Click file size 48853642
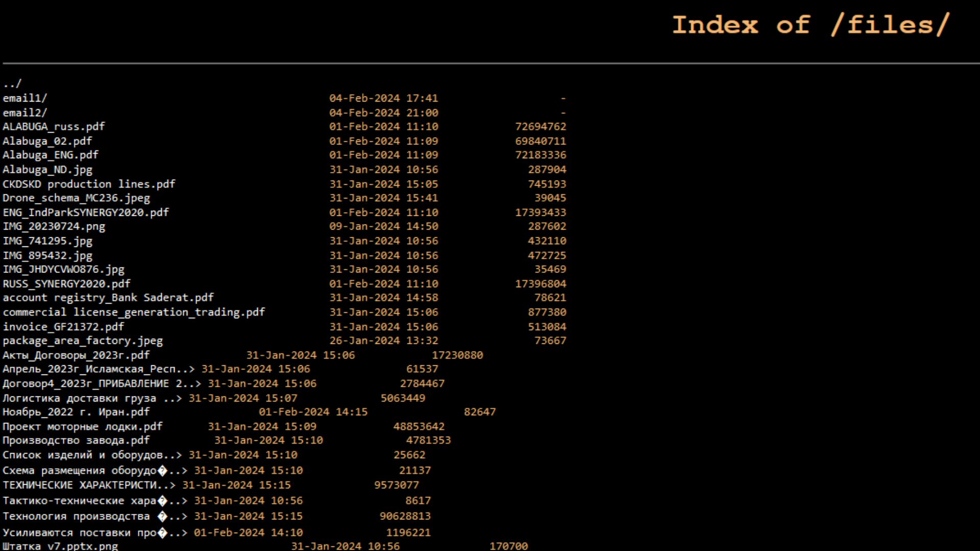980x551 pixels. point(419,427)
